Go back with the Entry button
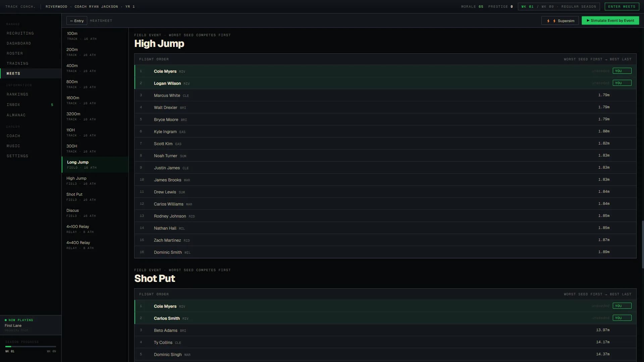The image size is (644, 362). [x=77, y=21]
